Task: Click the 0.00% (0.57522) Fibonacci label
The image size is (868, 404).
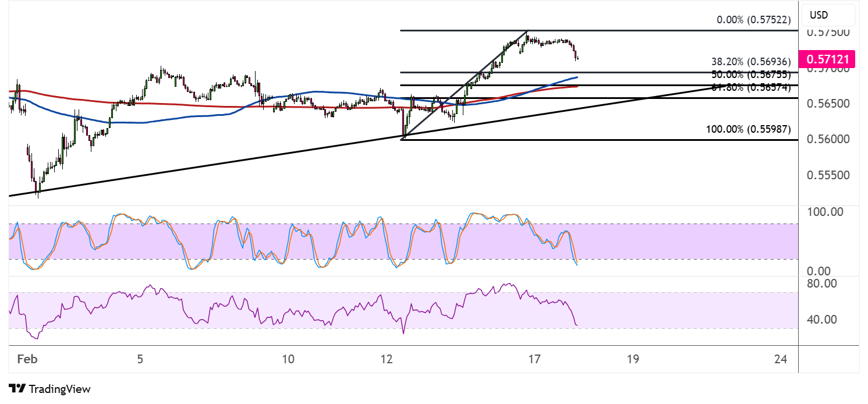Action: click(753, 20)
